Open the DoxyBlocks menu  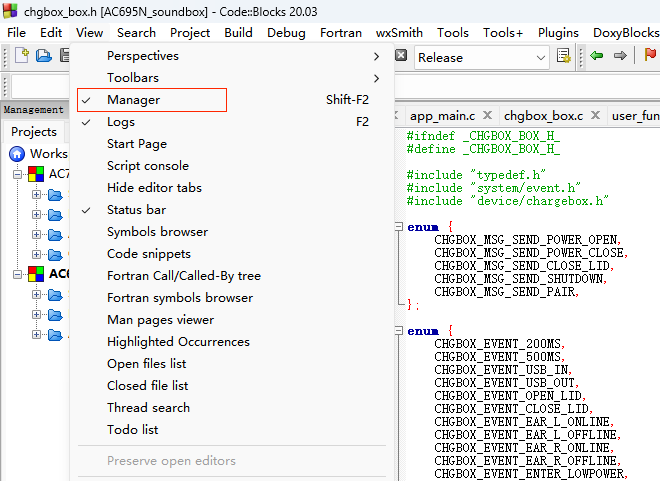pos(626,33)
